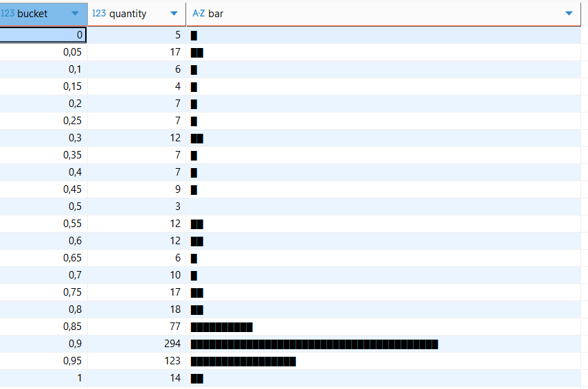Select bucket cell 0,05
Image resolution: width=588 pixels, height=389 pixels.
pyautogui.click(x=43, y=52)
